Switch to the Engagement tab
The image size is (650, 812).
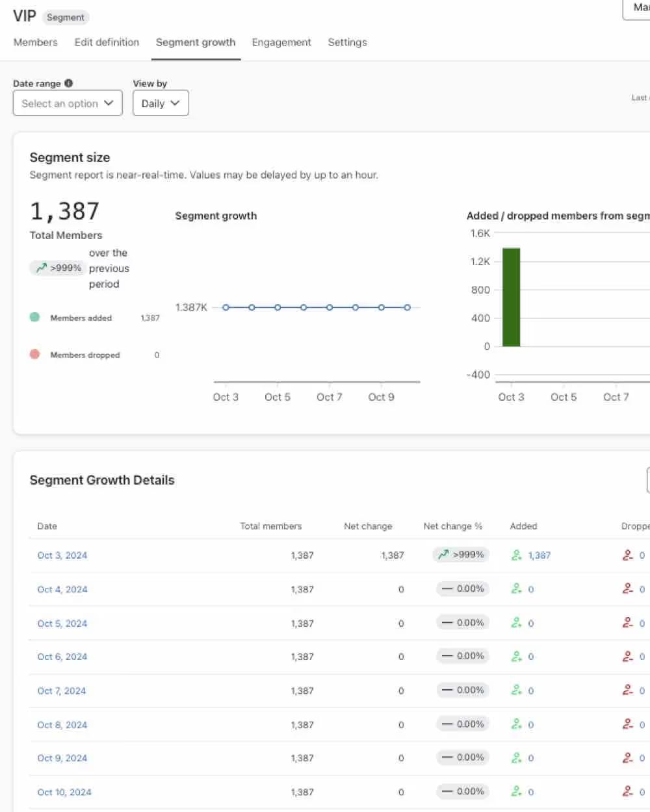click(x=281, y=42)
